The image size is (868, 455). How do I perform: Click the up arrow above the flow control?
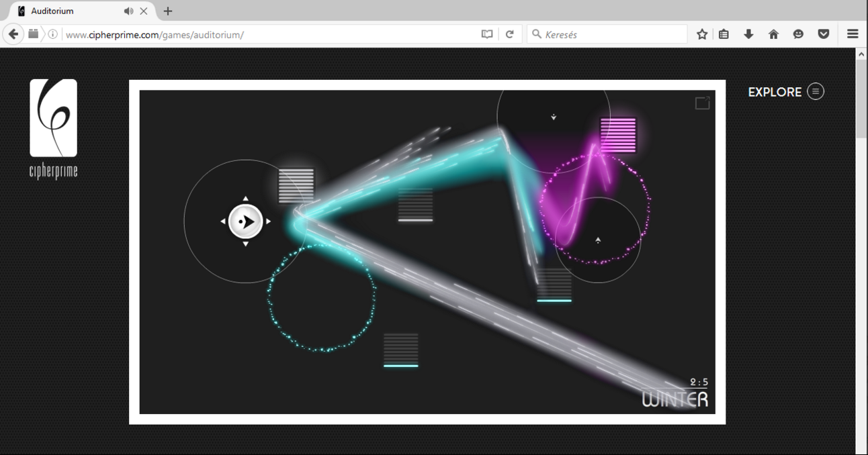245,199
